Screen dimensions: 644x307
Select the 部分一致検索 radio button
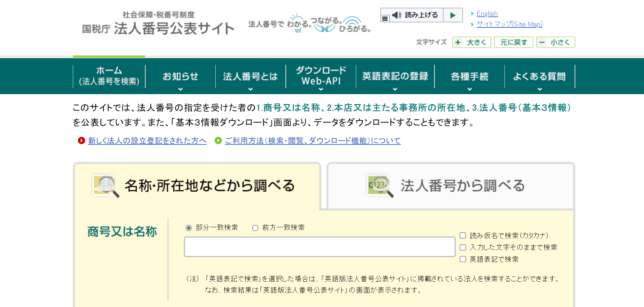(189, 228)
